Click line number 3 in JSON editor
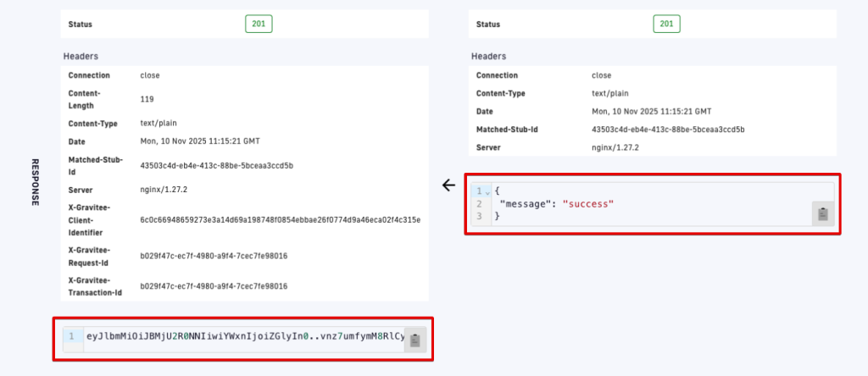 tap(480, 216)
